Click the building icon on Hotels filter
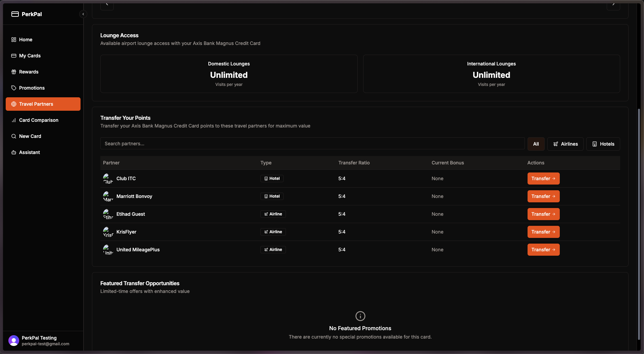 [595, 144]
